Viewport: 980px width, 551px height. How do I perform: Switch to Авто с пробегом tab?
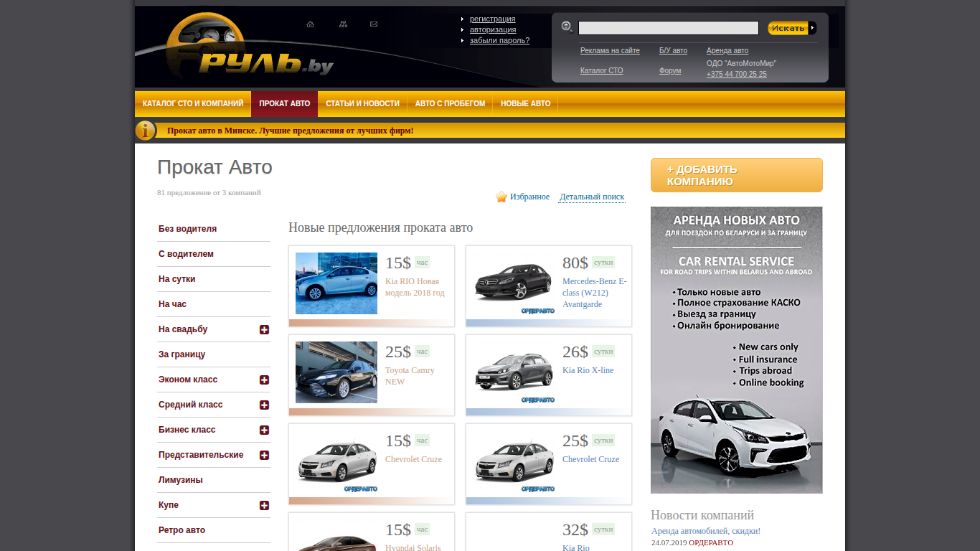pyautogui.click(x=450, y=104)
